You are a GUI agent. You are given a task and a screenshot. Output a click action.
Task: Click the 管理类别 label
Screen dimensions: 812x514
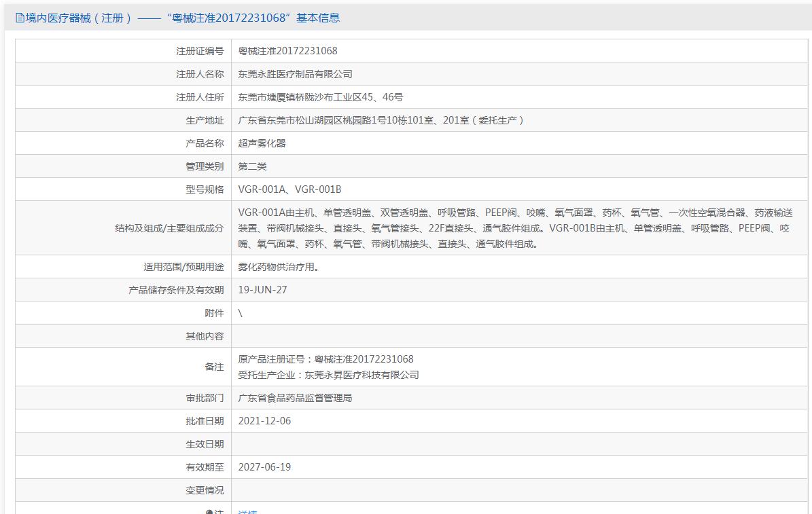coord(205,166)
